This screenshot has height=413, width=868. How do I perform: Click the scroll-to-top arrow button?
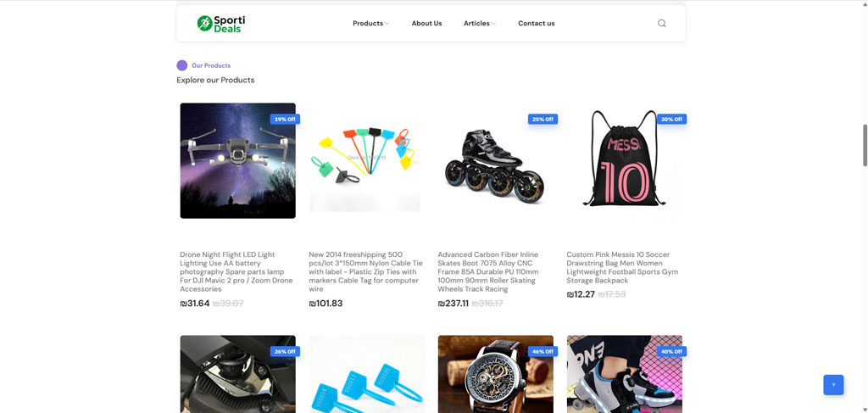(833, 385)
